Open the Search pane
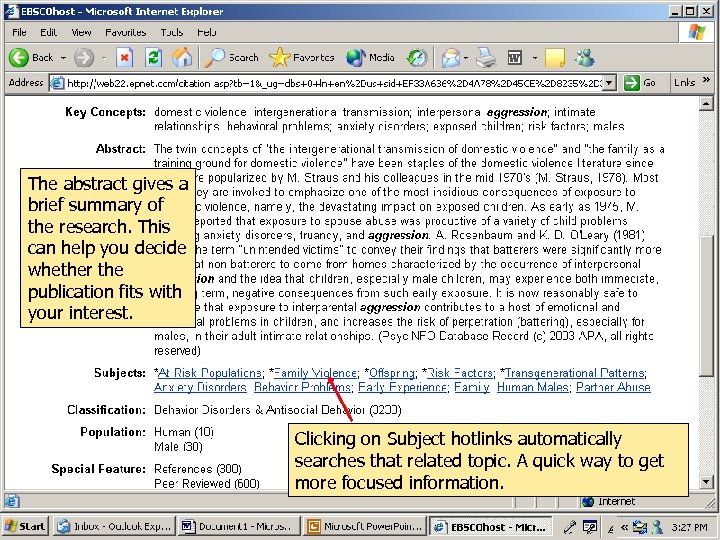The width and height of the screenshot is (720, 540). (x=232, y=58)
